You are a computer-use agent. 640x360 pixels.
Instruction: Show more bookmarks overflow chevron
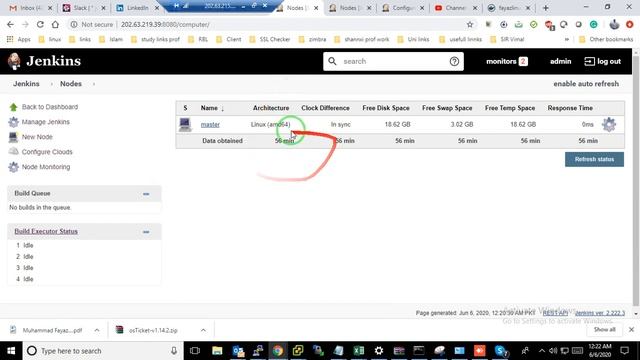(x=567, y=40)
